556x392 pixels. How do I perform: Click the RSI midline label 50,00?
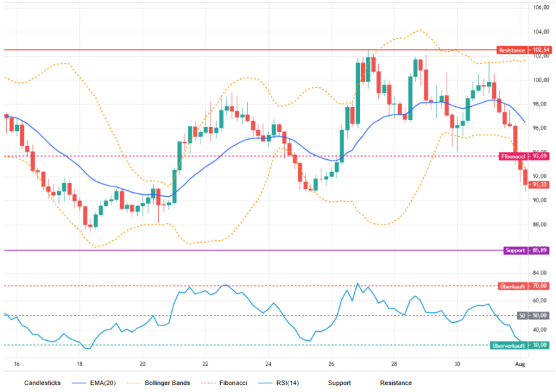[534, 315]
